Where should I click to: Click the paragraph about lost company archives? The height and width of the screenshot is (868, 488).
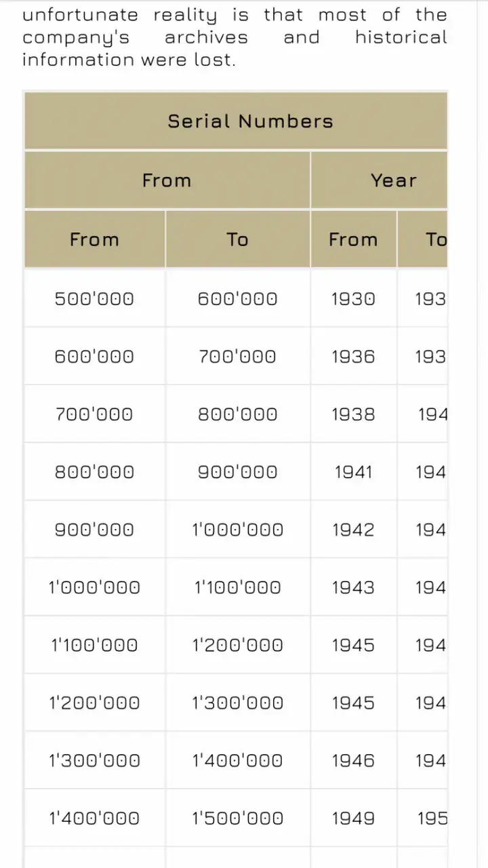235,37
